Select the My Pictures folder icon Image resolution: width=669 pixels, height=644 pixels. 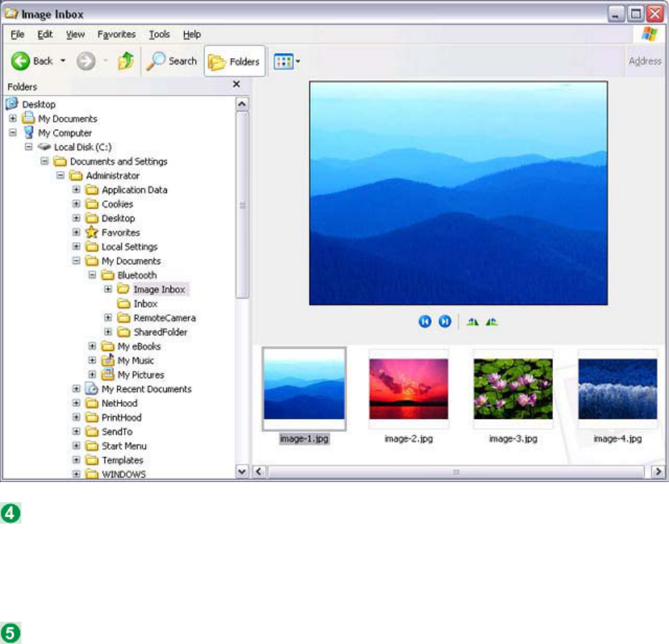(x=108, y=374)
